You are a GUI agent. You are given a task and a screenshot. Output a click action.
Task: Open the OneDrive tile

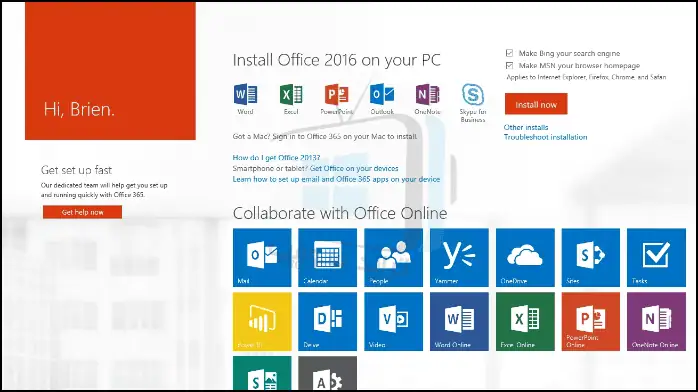pyautogui.click(x=525, y=258)
